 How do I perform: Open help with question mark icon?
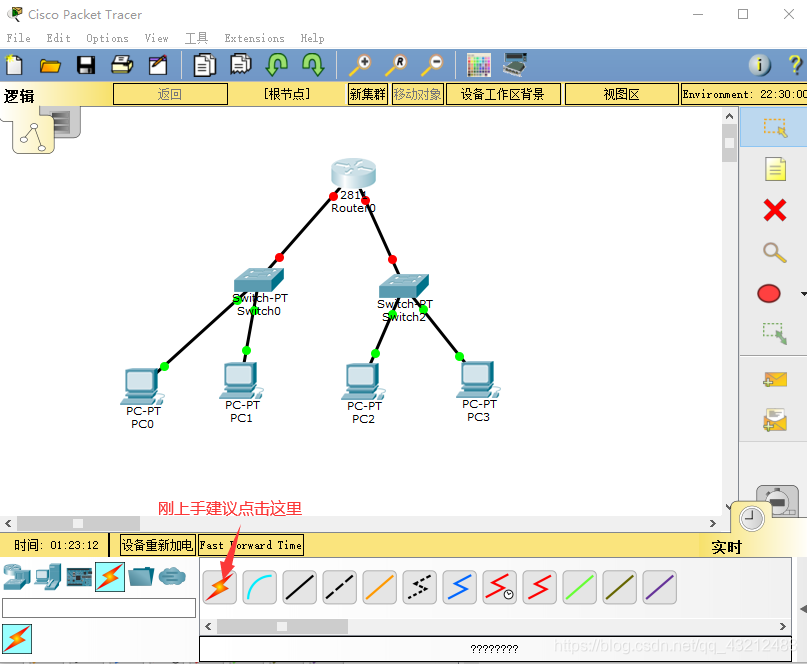click(795, 65)
